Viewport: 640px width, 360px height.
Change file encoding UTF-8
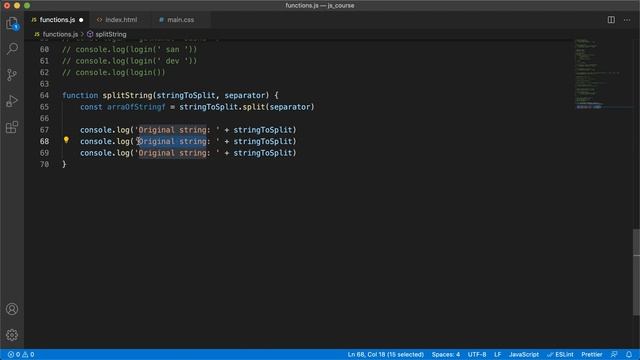(x=477, y=354)
